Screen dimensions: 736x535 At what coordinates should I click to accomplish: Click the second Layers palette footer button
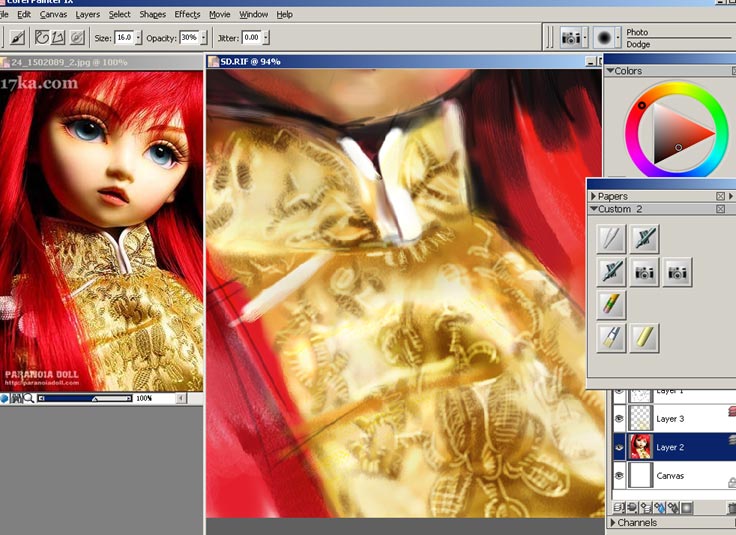click(632, 507)
